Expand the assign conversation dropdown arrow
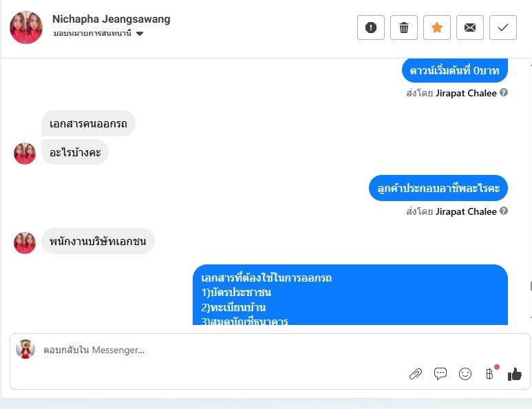 (140, 34)
